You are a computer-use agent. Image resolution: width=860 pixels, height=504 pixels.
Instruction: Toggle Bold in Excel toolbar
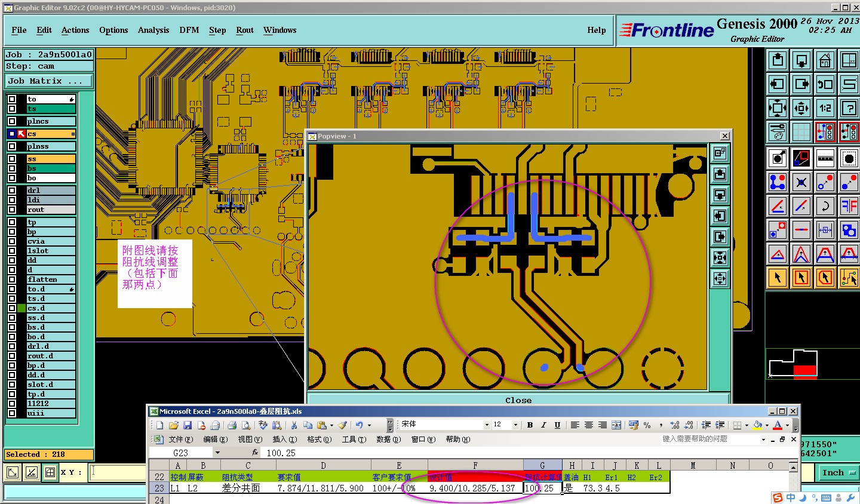point(530,425)
